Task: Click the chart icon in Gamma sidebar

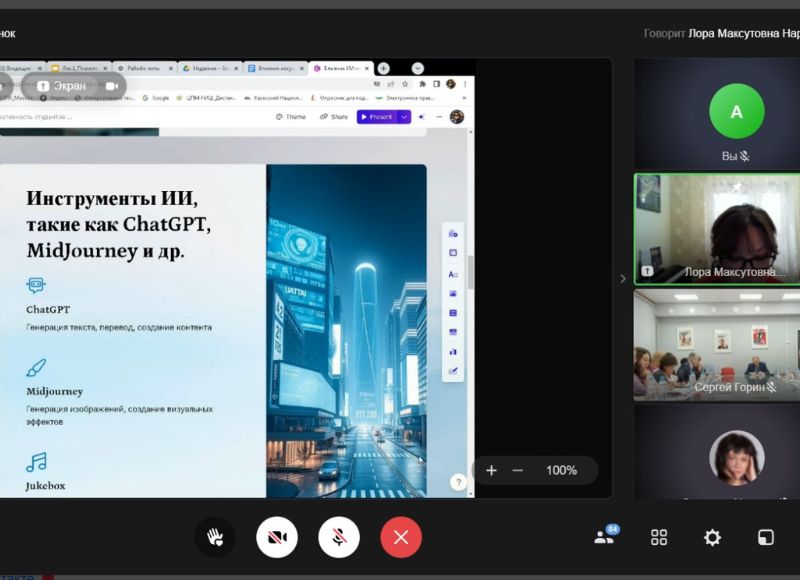Action: point(453,351)
